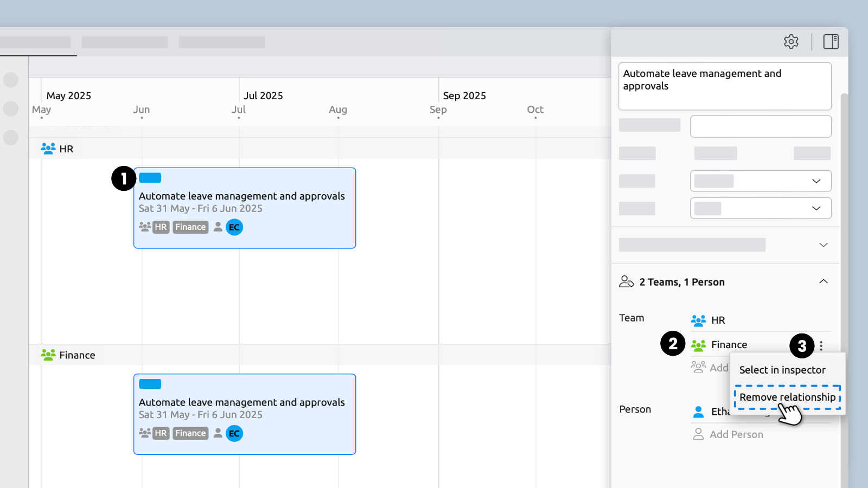The width and height of the screenshot is (868, 488).
Task: Click the Jun month marker
Action: point(142,110)
